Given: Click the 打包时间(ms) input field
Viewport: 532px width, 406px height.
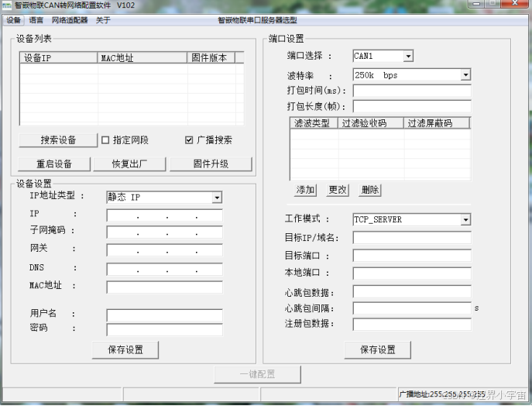Looking at the screenshot, I should coord(411,91).
